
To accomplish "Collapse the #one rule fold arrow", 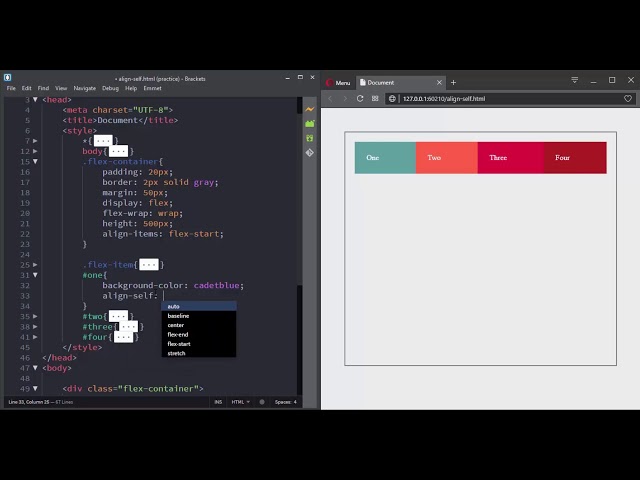I will click(35, 275).
